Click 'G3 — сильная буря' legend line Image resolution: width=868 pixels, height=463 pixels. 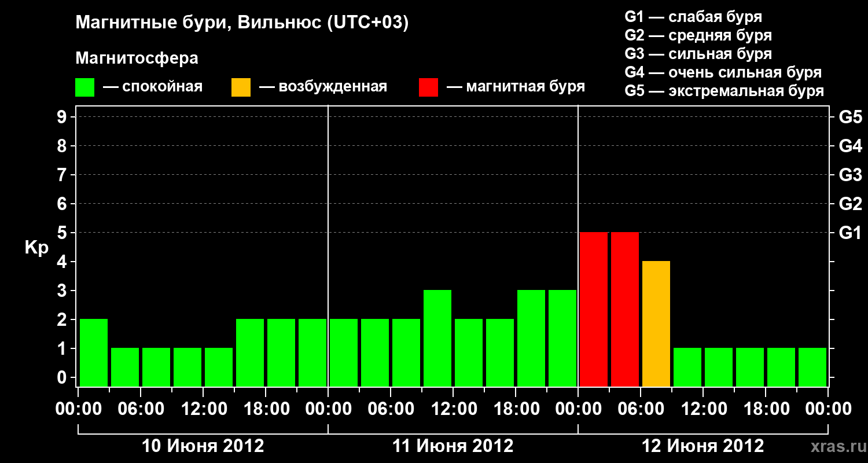(x=698, y=54)
